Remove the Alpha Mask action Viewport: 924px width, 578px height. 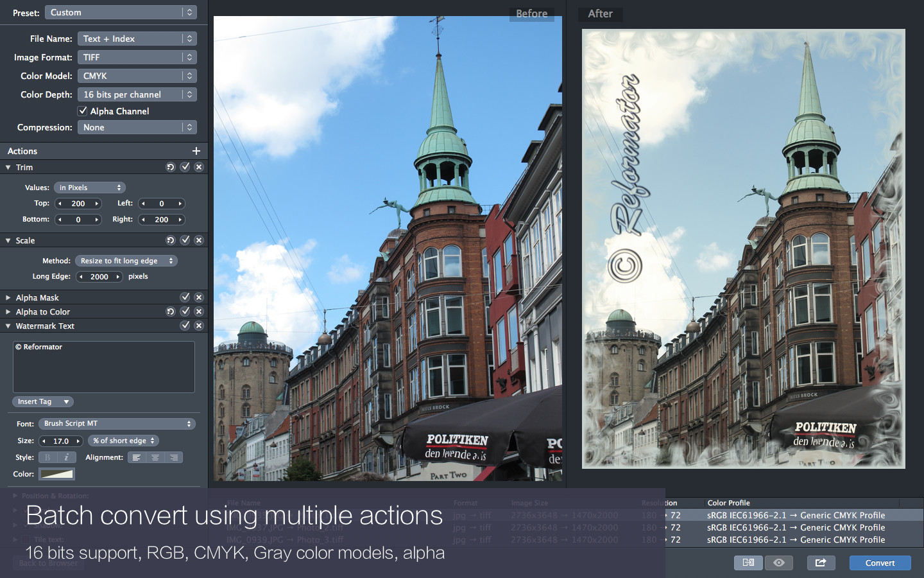click(x=199, y=297)
